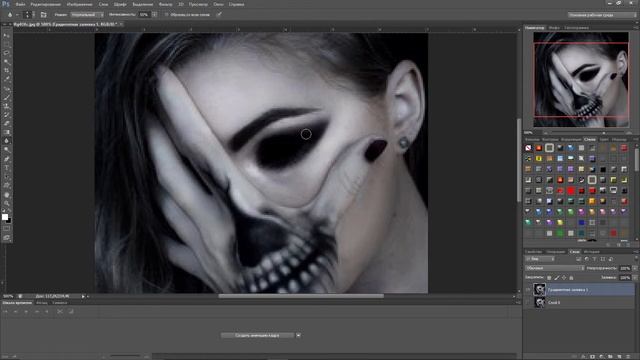
Task: Select the History Brush tool
Action: pos(7,115)
